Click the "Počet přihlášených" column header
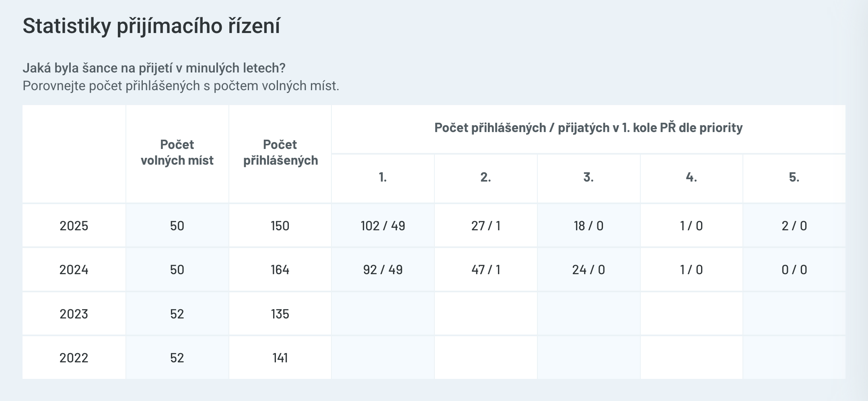The image size is (868, 401). point(280,153)
